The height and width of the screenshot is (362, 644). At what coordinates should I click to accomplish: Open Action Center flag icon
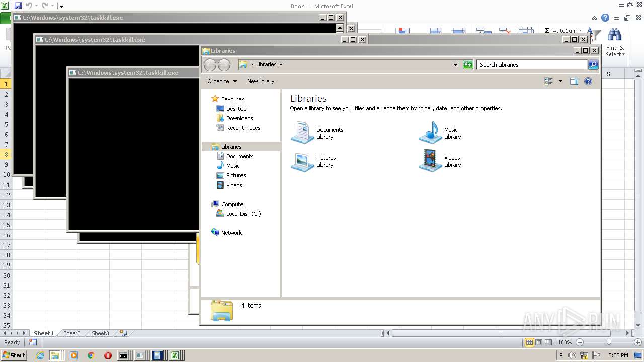click(597, 355)
